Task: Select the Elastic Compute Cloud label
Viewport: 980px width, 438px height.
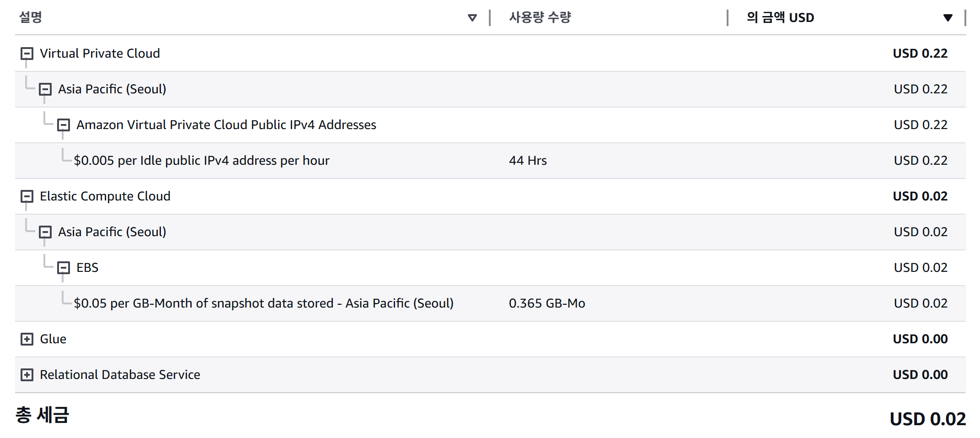Action: [105, 196]
